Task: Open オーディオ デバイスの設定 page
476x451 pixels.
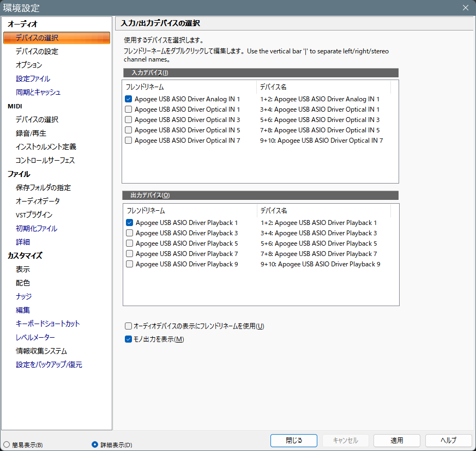Action: pos(37,51)
